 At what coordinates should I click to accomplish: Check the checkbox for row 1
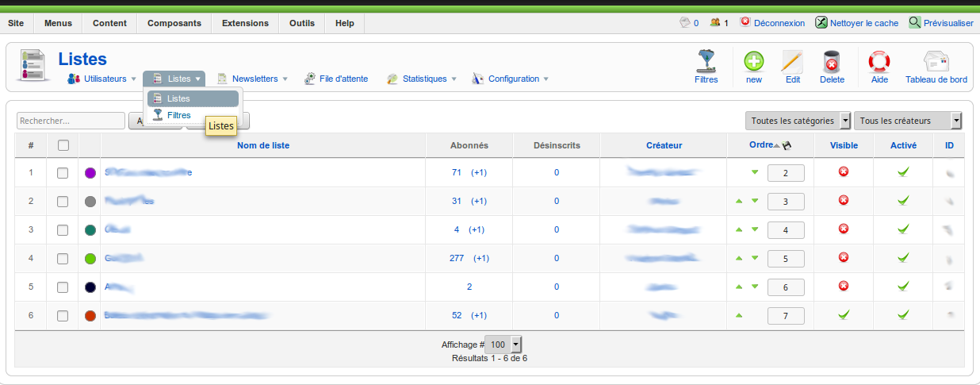coord(63,173)
